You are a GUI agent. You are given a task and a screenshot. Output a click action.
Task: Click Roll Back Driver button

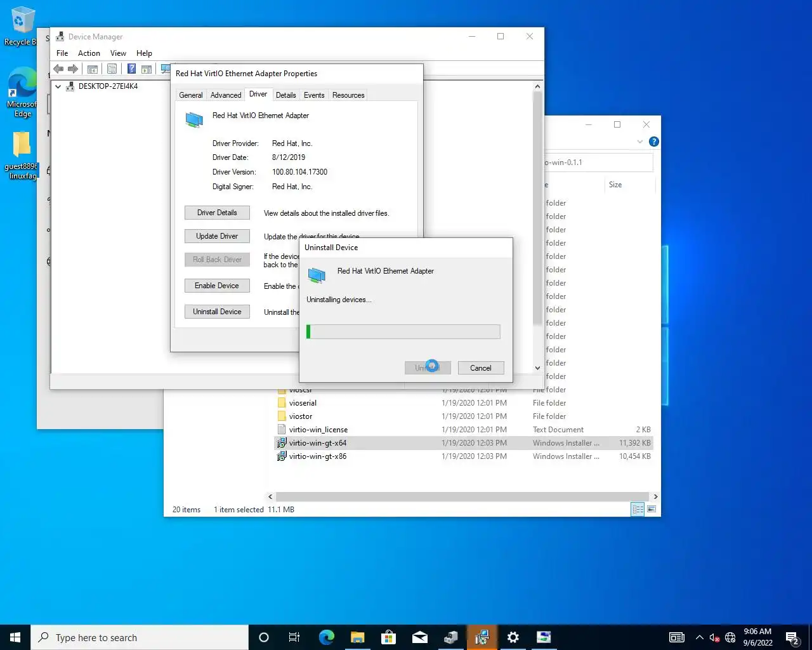217,260
